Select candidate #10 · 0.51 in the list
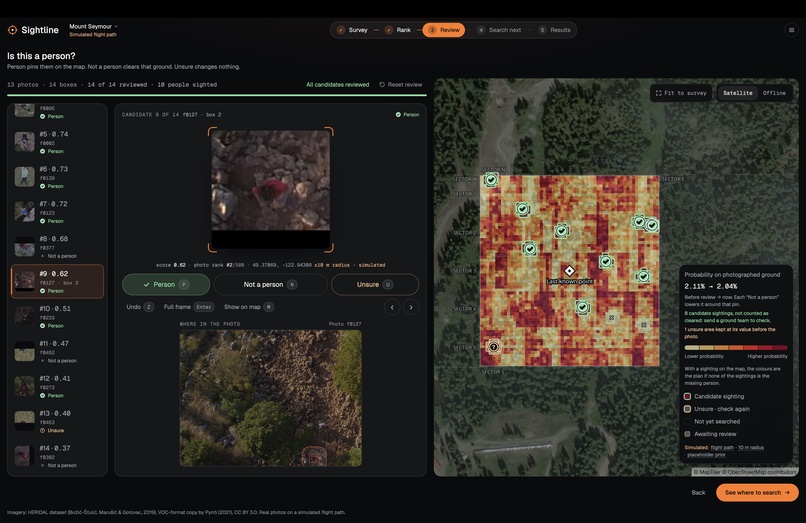The width and height of the screenshot is (806, 523). pos(57,316)
